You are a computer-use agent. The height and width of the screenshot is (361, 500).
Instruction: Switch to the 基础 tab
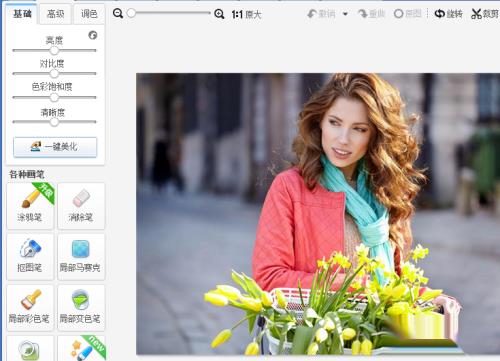pos(22,14)
